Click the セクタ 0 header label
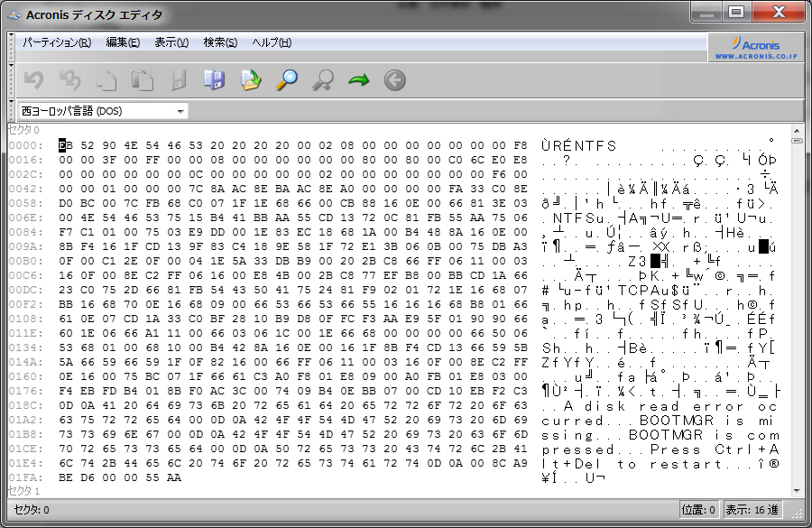The width and height of the screenshot is (812, 528). point(23,130)
